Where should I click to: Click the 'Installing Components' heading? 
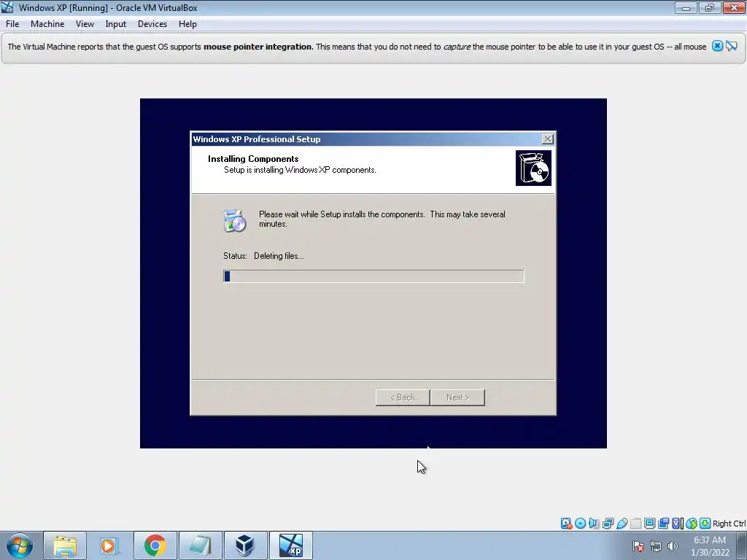(x=253, y=158)
